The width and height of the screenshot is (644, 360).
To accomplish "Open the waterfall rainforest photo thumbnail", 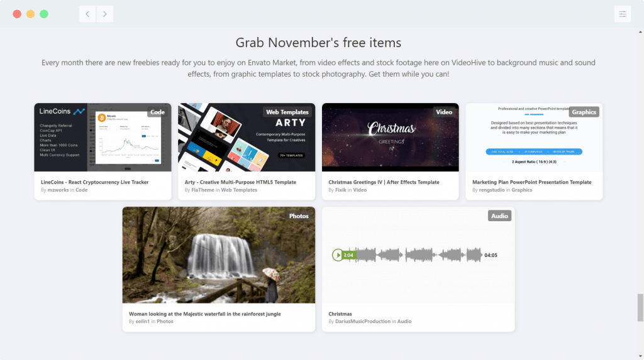I will [218, 255].
